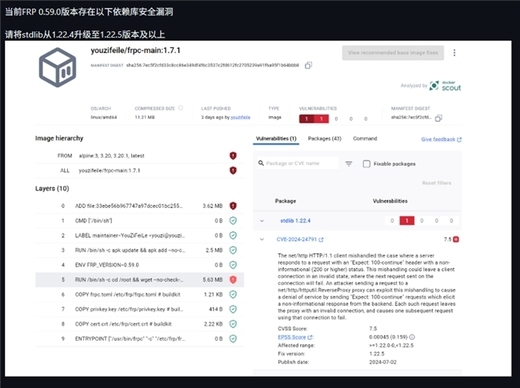520x388 pixels.
Task: Copy the manifest digest under the image title
Action: (308, 65)
